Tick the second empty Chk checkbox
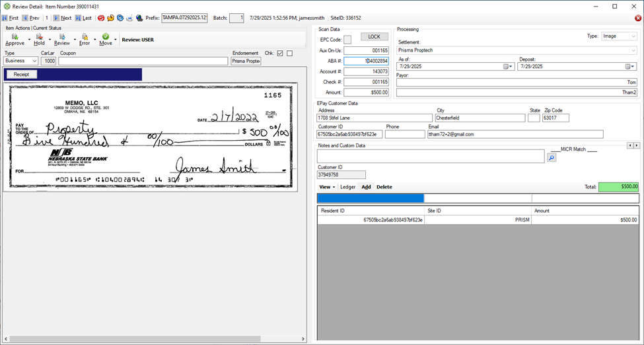 pyautogui.click(x=289, y=54)
